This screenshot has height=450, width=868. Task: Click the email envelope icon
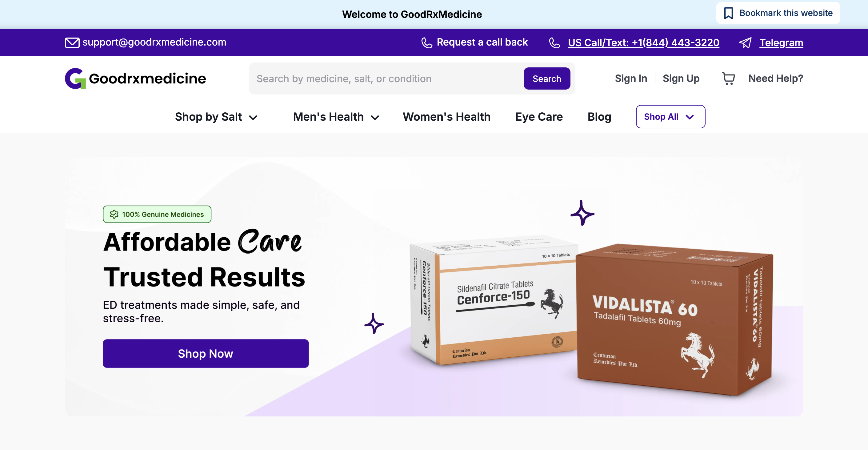coord(72,42)
